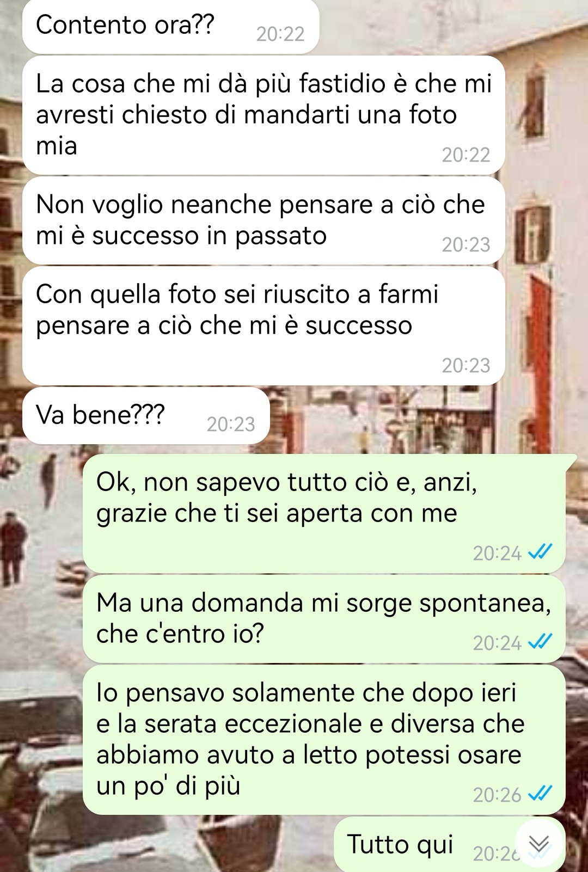
Task: Tap the 20:26 timestamp on 'Tutto qui' bubble
Action: click(x=494, y=854)
